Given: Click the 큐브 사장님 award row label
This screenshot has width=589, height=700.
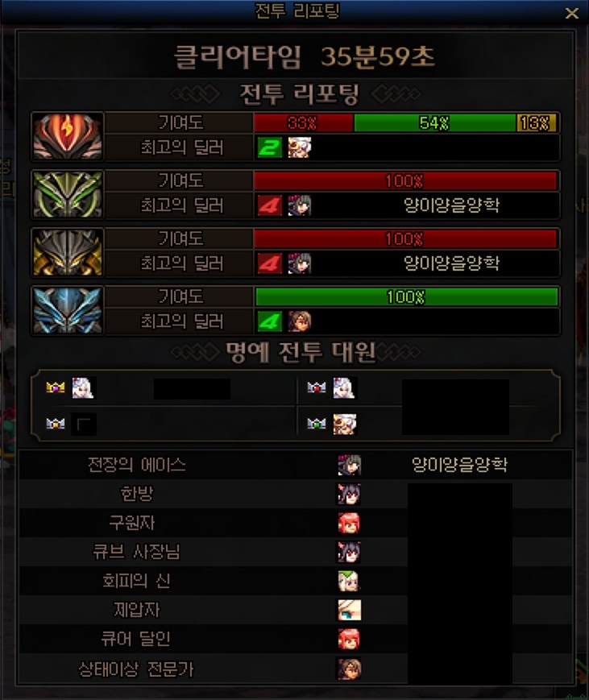Looking at the screenshot, I should click(136, 552).
